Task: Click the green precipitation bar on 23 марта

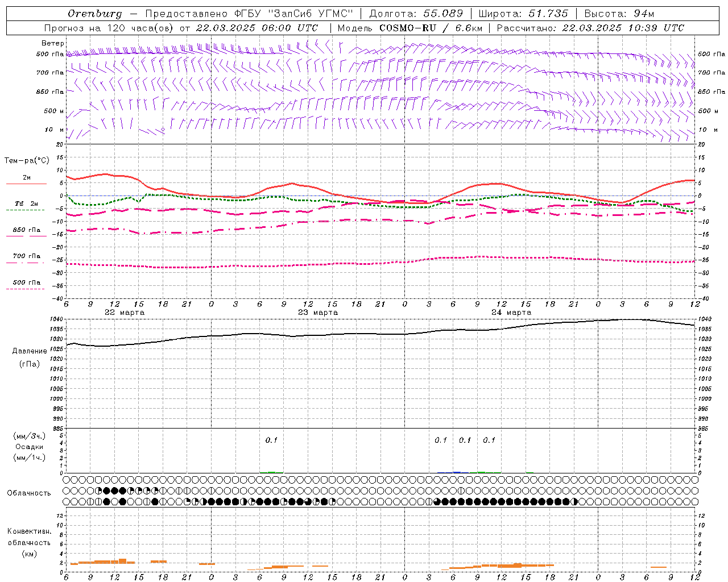Action: pyautogui.click(x=272, y=472)
